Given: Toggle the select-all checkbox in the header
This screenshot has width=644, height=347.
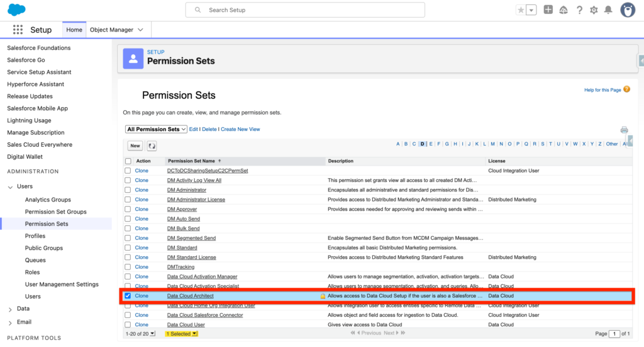Looking at the screenshot, I should pyautogui.click(x=128, y=161).
